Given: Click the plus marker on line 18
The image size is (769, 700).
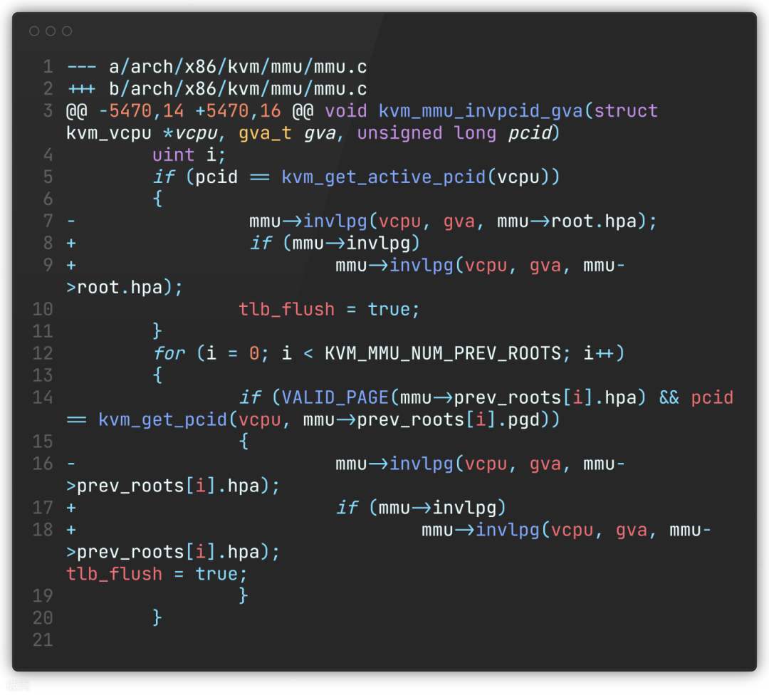Looking at the screenshot, I should coord(71,531).
